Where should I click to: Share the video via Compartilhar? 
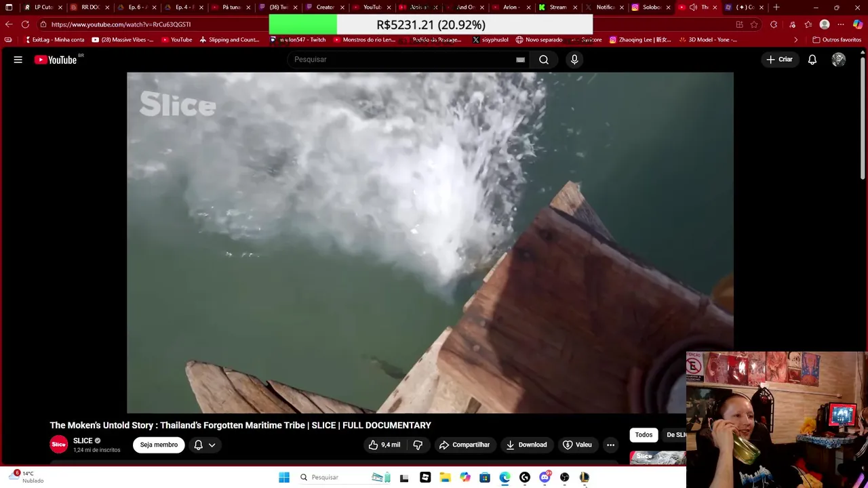pos(465,445)
